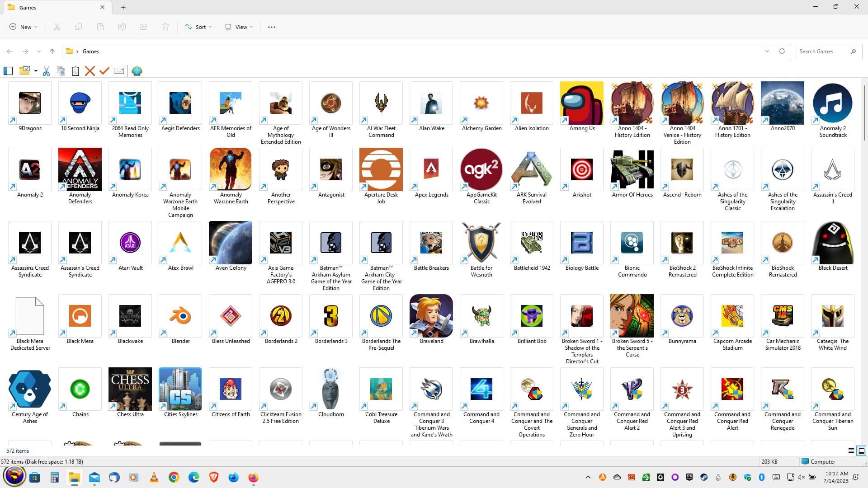This screenshot has width=868, height=488.
Task: Open the View dropdown
Action: (239, 27)
